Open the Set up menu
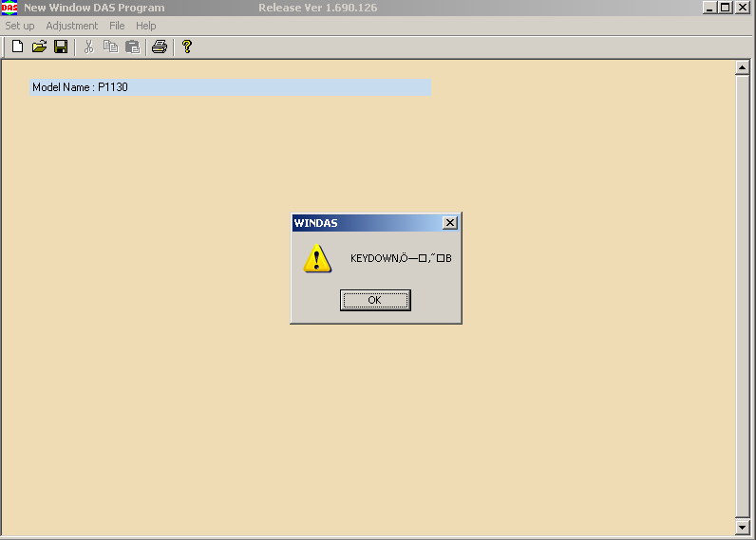This screenshot has width=756, height=540. click(20, 26)
